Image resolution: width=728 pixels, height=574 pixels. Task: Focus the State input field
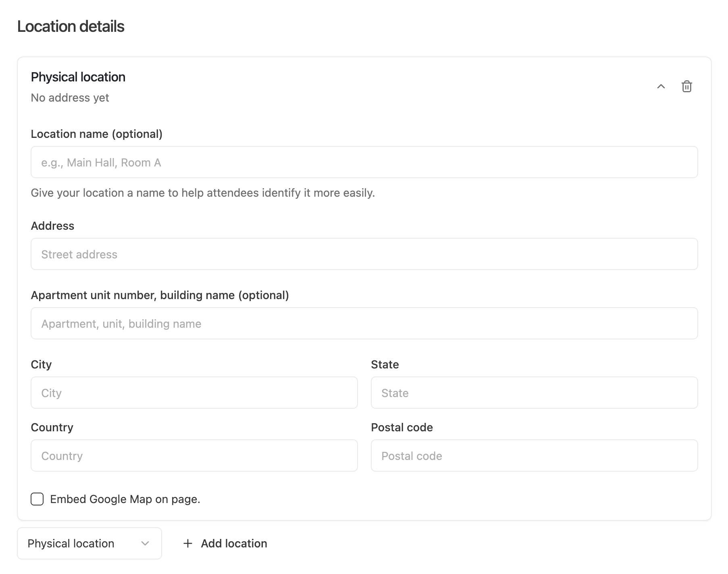pos(534,393)
